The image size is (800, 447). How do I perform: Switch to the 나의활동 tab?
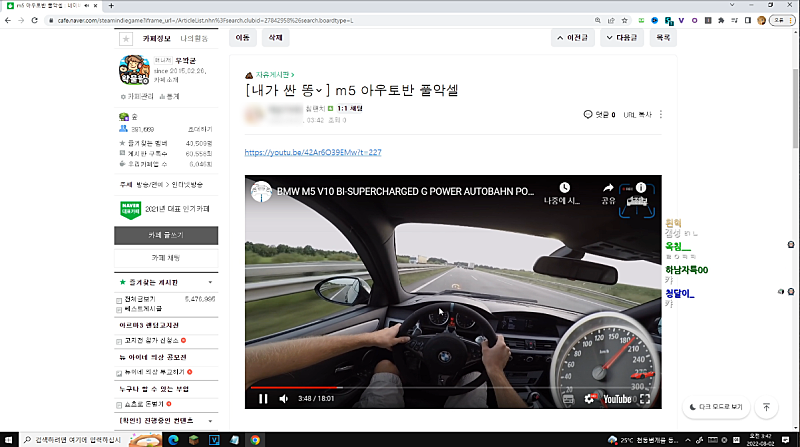tap(194, 38)
